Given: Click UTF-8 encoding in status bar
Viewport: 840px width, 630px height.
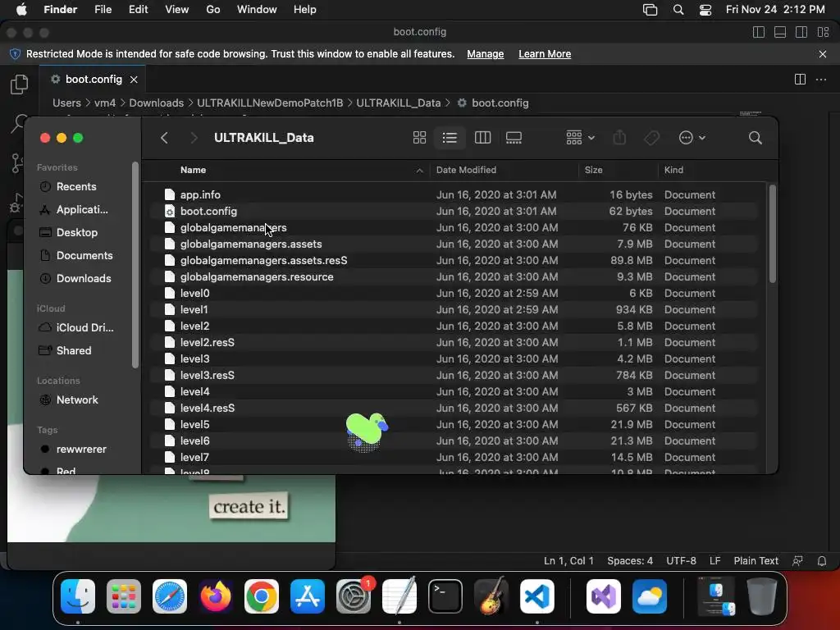Looking at the screenshot, I should pos(681,561).
